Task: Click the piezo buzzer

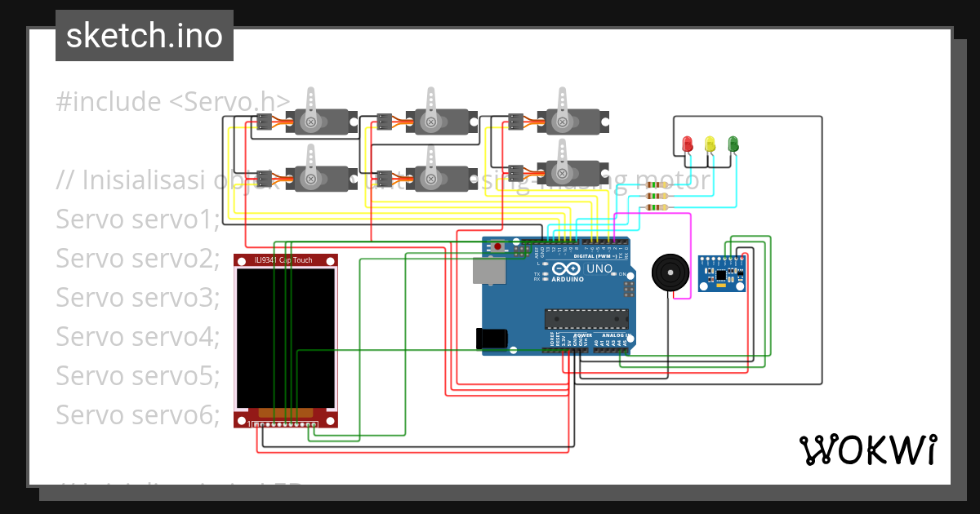Action: (x=670, y=273)
